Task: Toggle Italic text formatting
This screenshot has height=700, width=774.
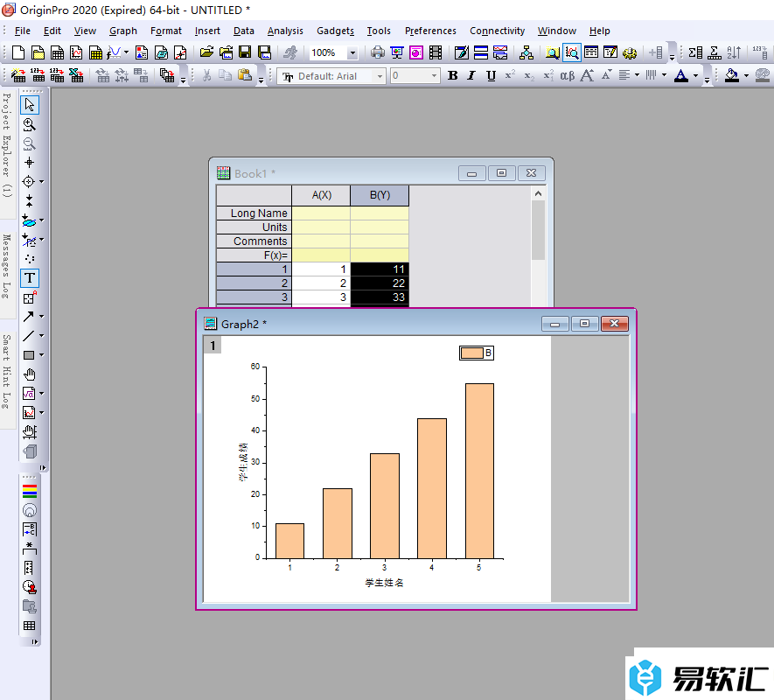Action: click(x=471, y=75)
